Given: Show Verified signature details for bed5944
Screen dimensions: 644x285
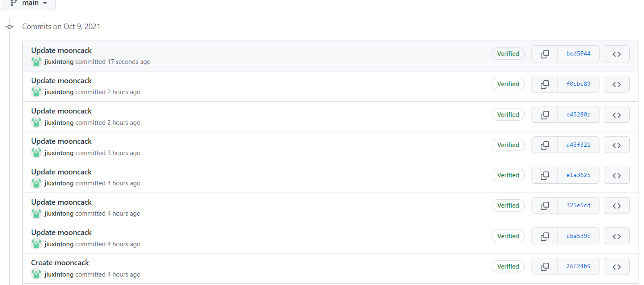Looking at the screenshot, I should 508,54.
